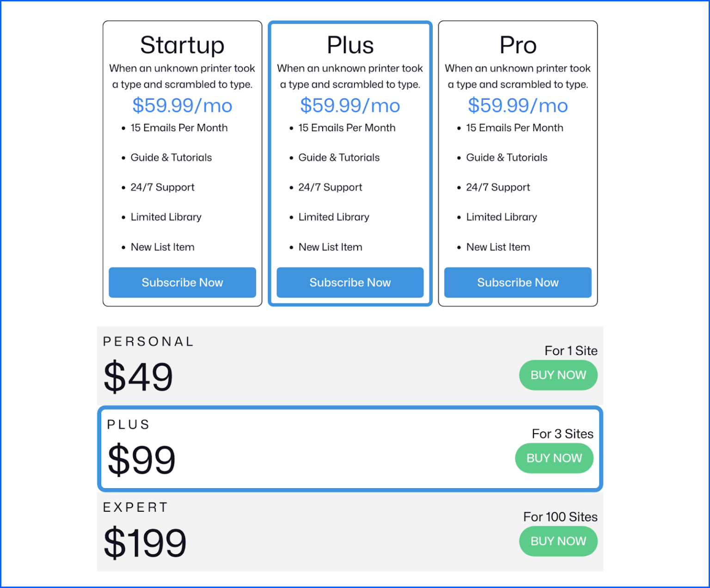This screenshot has height=588, width=710.
Task: Click the $199 price amount
Action: pos(145,543)
